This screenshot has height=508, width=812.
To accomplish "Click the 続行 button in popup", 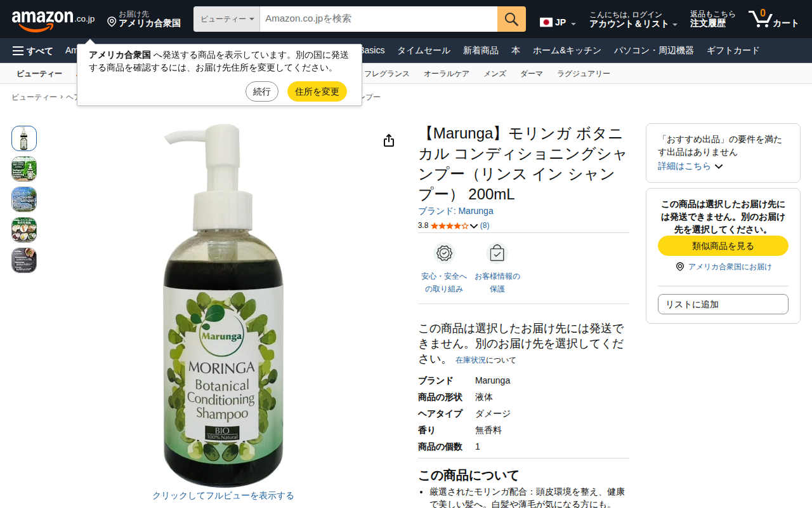I will click(262, 91).
